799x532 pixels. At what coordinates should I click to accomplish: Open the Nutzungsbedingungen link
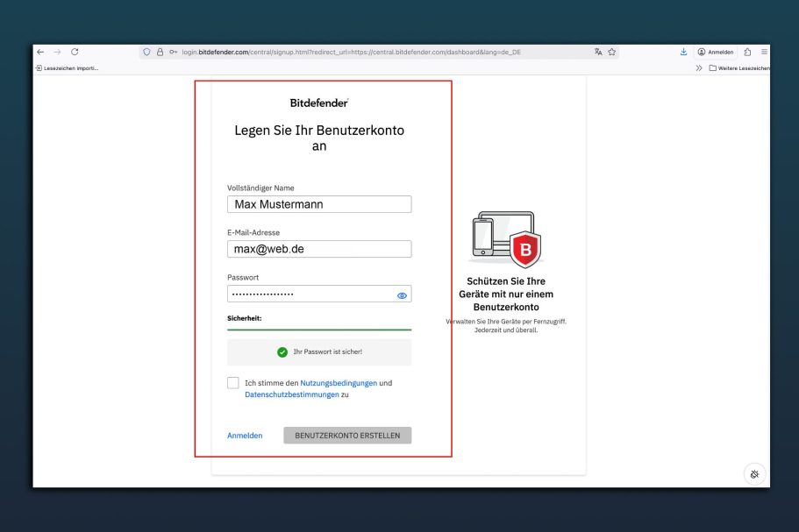click(339, 383)
